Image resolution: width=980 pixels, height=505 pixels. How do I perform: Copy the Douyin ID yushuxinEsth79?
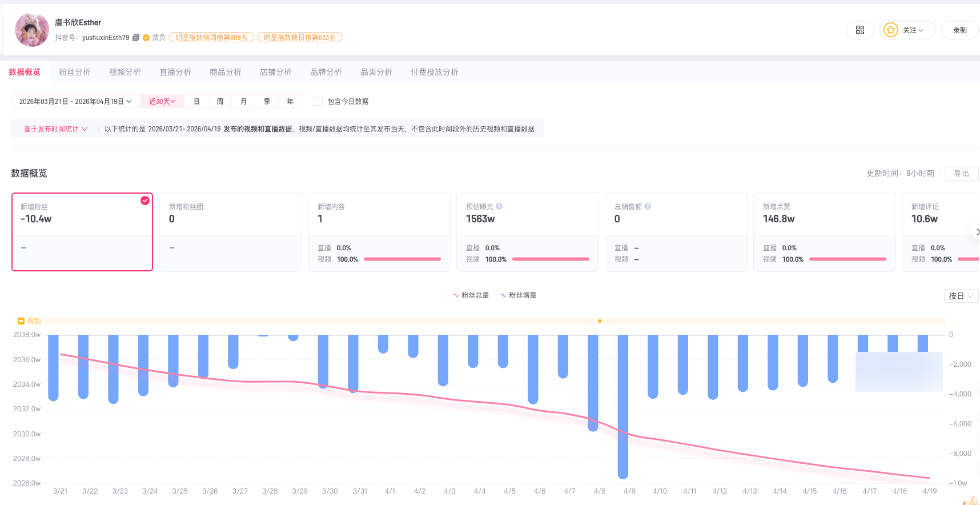click(x=136, y=38)
